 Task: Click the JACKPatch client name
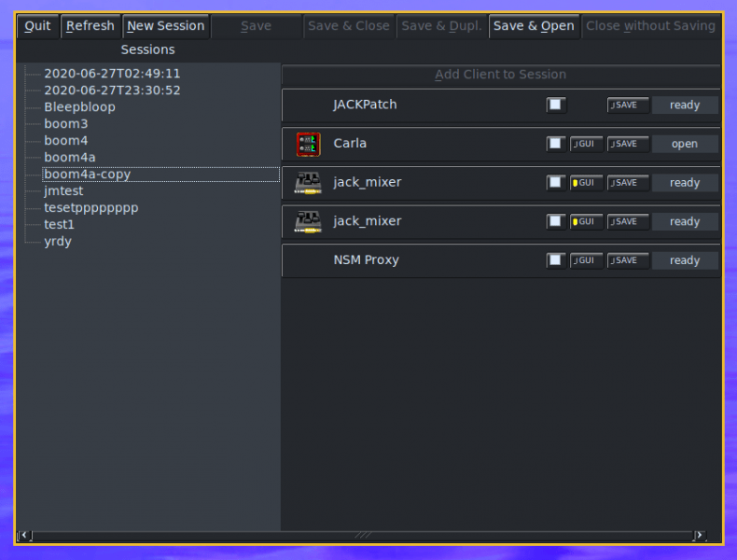click(x=365, y=105)
